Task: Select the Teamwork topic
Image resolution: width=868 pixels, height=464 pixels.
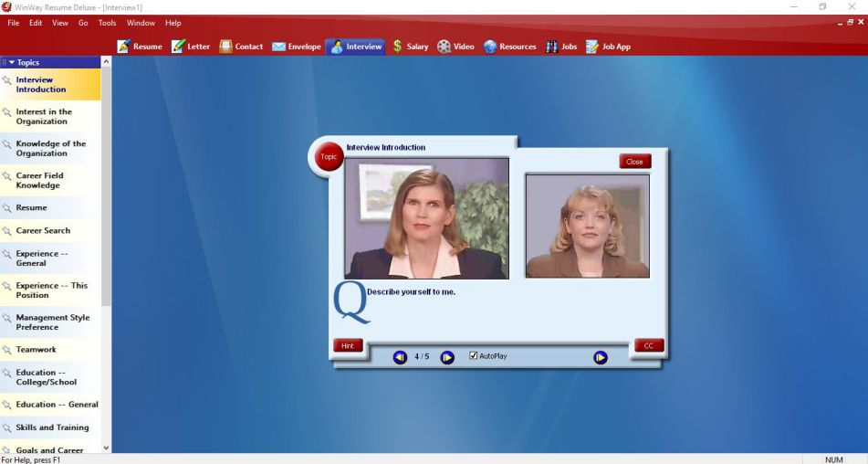Action: 50,350
